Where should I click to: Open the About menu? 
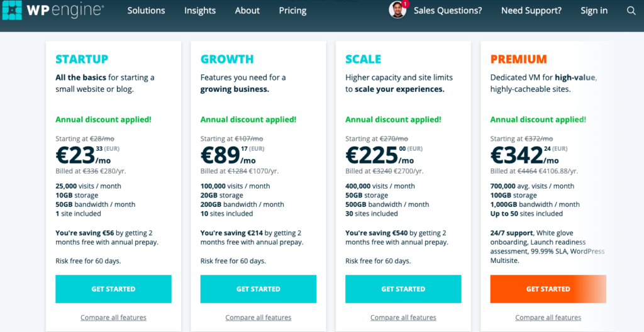tap(247, 11)
